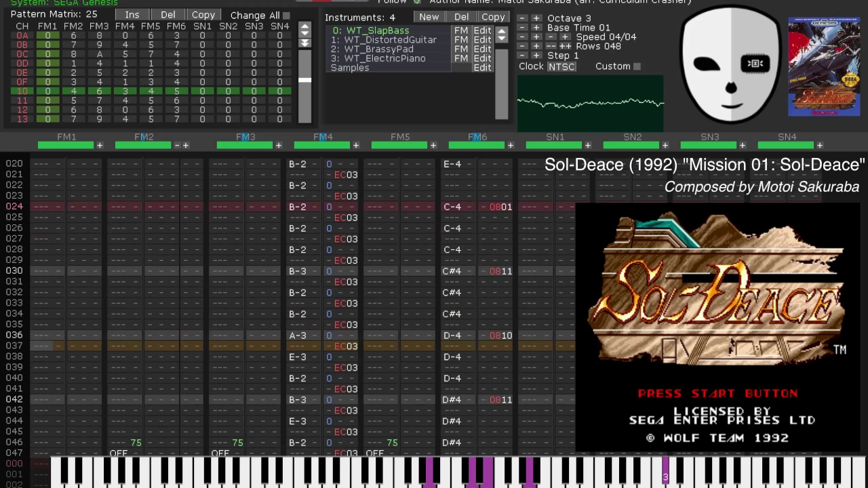Select the WT_ElectricPiano instrument
The height and width of the screenshot is (488, 868).
click(389, 58)
